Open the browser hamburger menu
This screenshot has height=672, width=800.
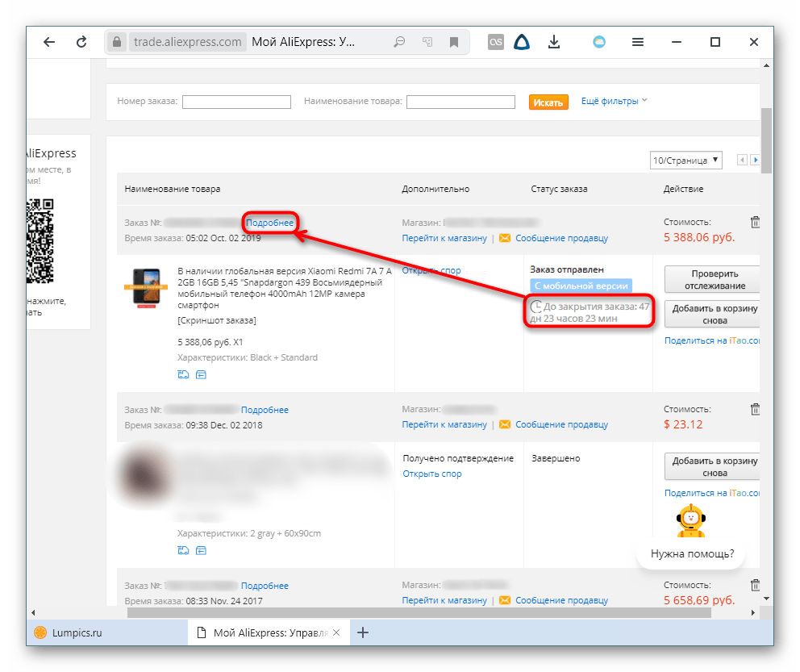[638, 42]
